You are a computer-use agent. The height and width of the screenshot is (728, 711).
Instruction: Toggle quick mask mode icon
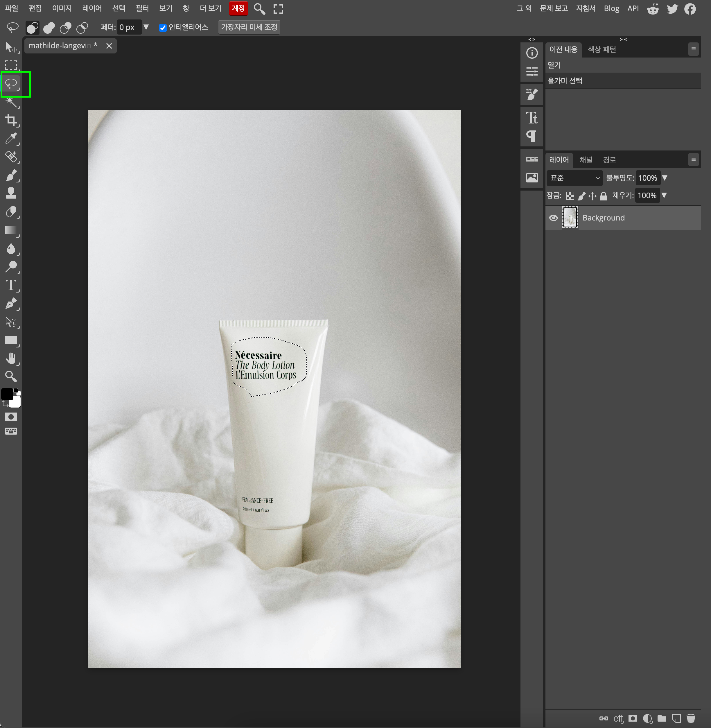pyautogui.click(x=11, y=417)
